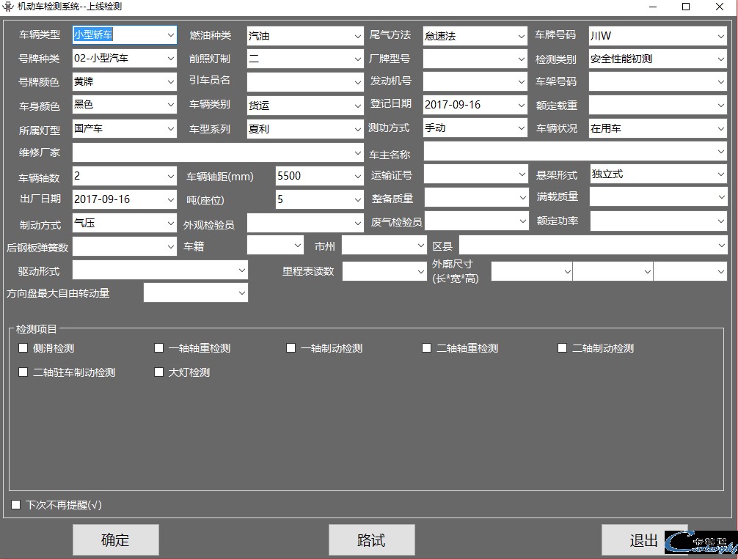
Task: Open the 登记日期 date dropdown
Action: pyautogui.click(x=521, y=105)
